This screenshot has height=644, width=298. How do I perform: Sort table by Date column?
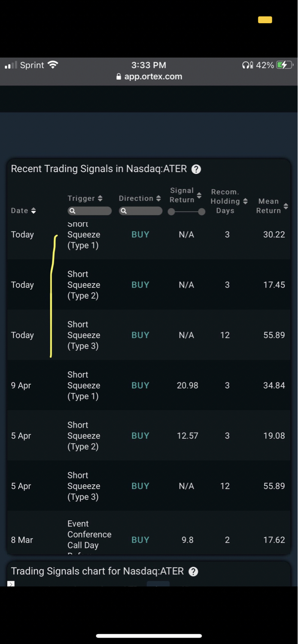33,210
